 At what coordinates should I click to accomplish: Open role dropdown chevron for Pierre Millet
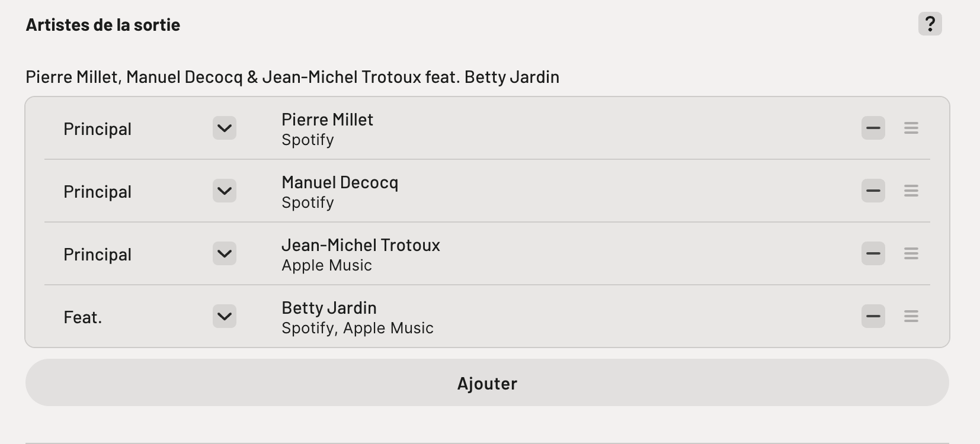coord(224,128)
